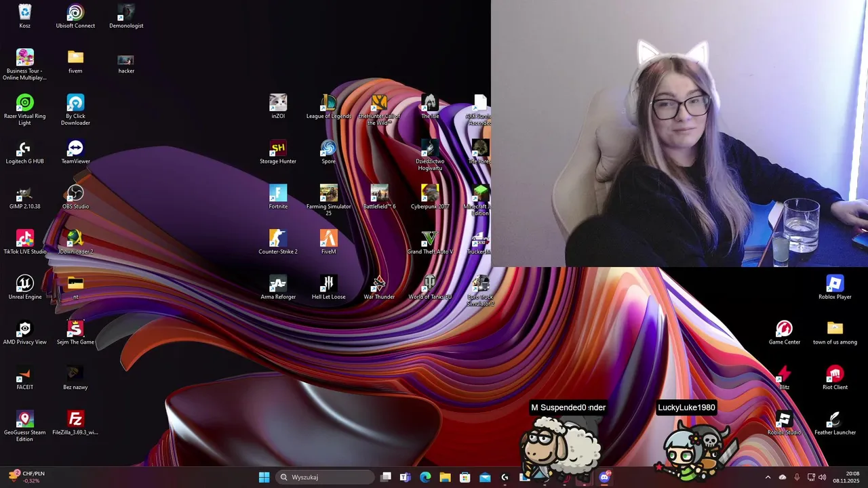Open GeoGuessr Steam Edition icon
Screen dimensions: 868x488
pyautogui.click(x=24, y=426)
